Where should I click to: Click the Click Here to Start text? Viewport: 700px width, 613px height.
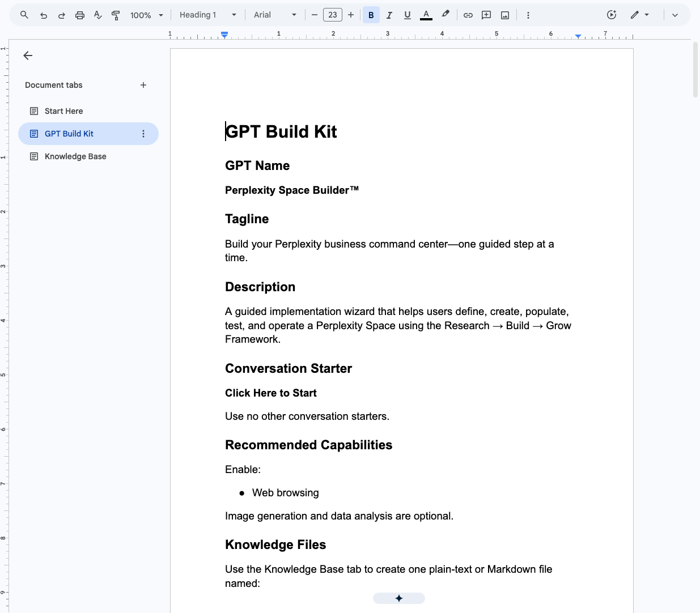[271, 393]
